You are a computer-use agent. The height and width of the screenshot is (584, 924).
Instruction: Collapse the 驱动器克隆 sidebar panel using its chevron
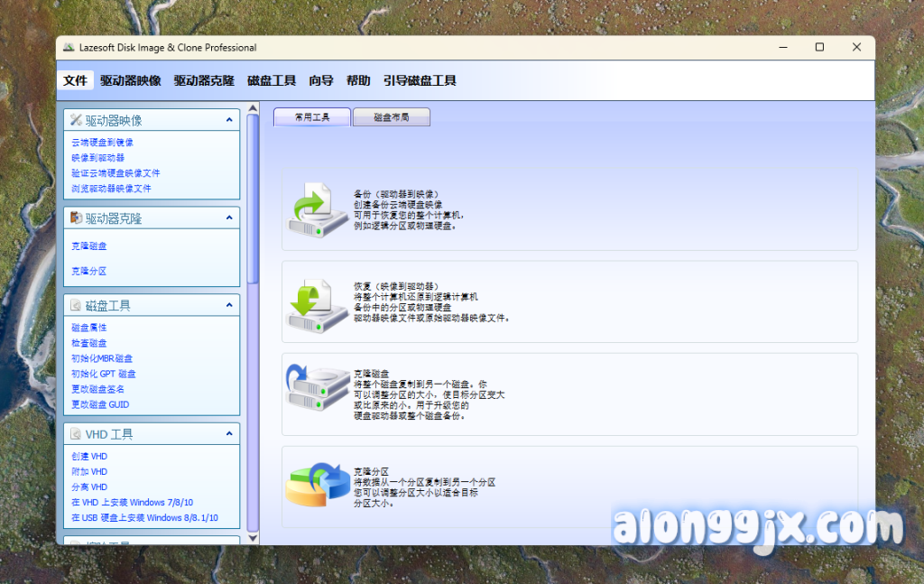click(x=229, y=218)
